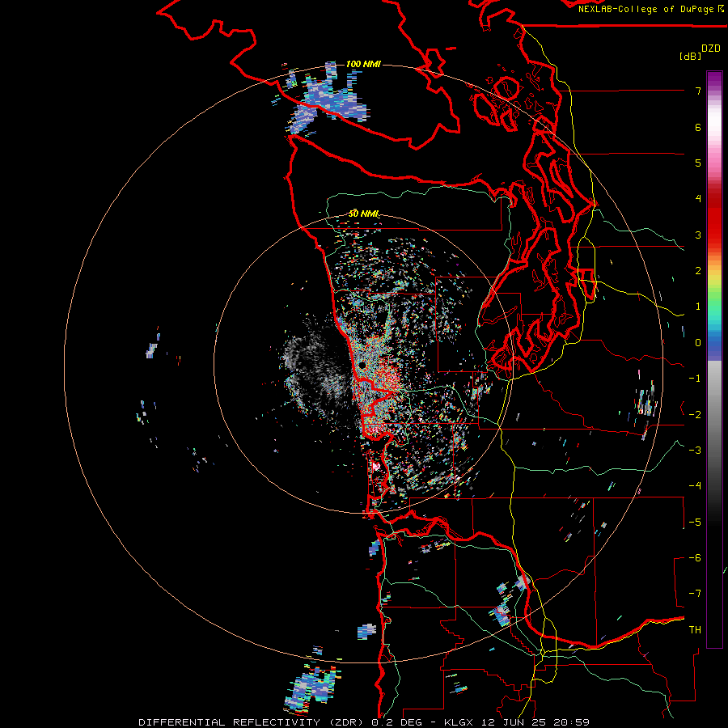This screenshot has height=728, width=728.
Task: Click the 100 NMI range ring label
Action: pyautogui.click(x=363, y=64)
